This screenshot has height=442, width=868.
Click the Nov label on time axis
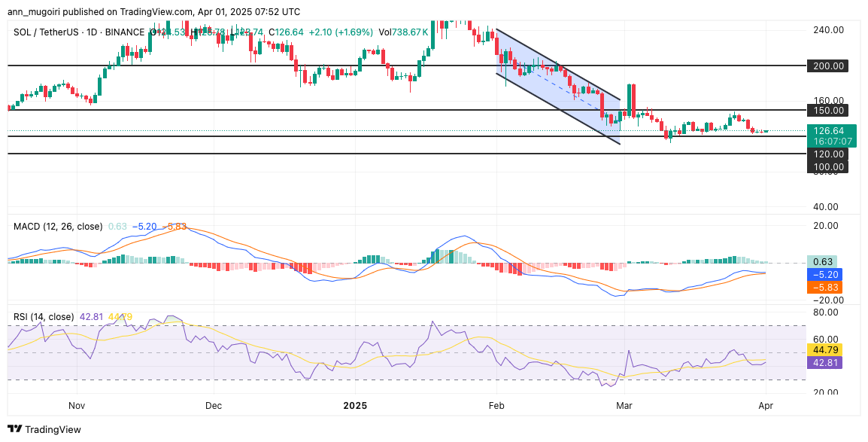click(x=77, y=405)
